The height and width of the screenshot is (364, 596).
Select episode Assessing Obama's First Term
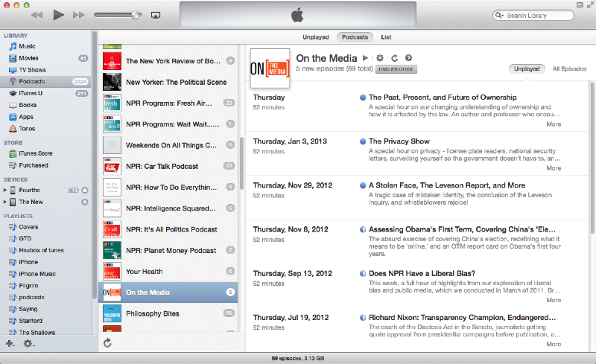(x=417, y=241)
